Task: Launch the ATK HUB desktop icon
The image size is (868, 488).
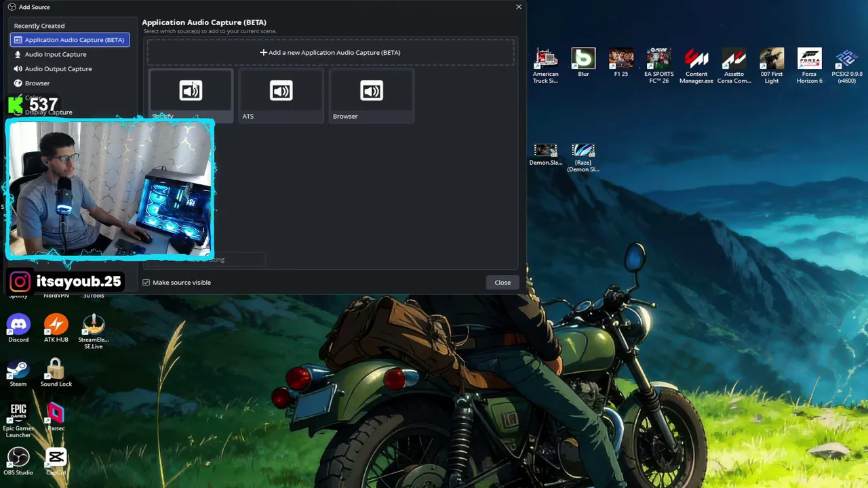Action: pyautogui.click(x=56, y=328)
